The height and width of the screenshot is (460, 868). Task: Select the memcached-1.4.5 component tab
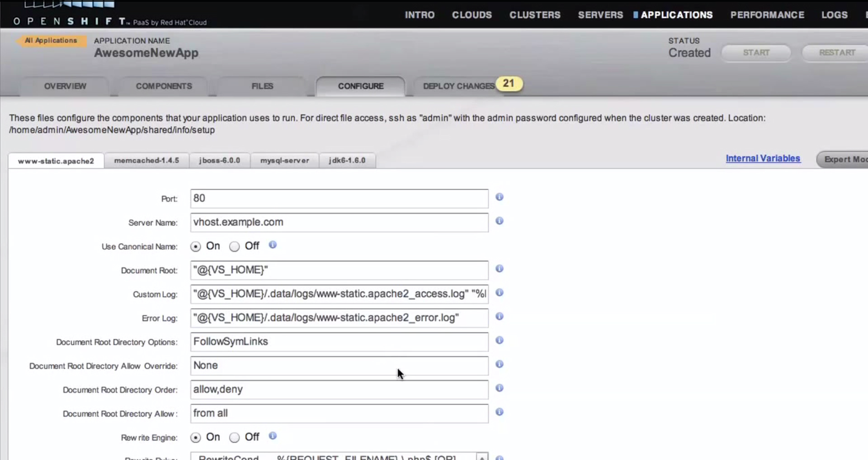pyautogui.click(x=146, y=161)
